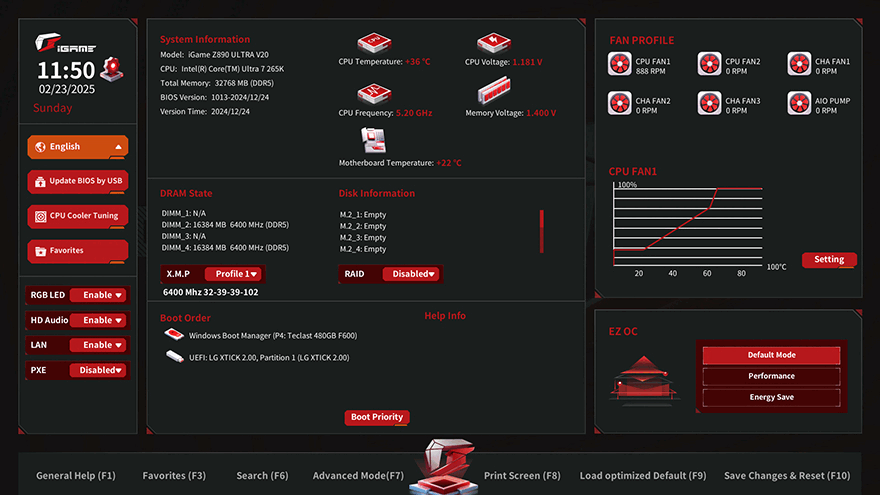
Task: Select the CHA FAN2 fan icon
Action: [620, 103]
